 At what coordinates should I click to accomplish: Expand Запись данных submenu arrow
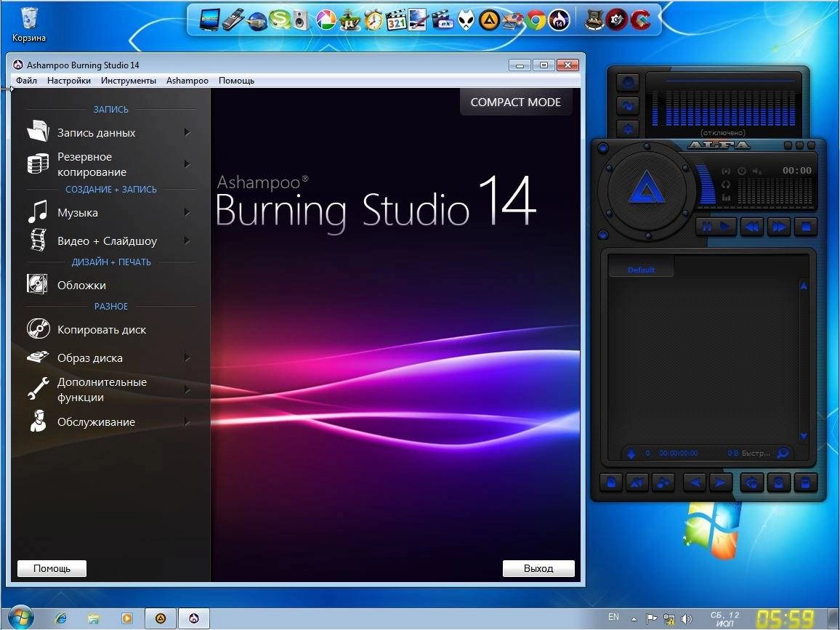187,132
